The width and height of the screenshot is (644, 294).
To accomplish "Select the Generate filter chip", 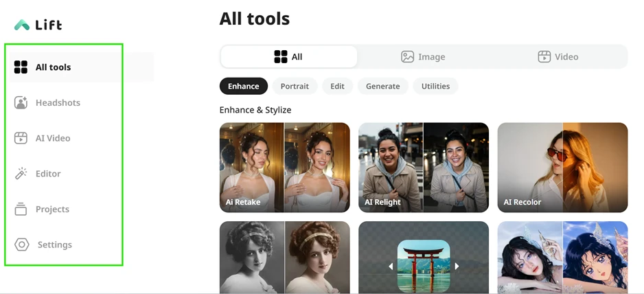I will coord(383,86).
